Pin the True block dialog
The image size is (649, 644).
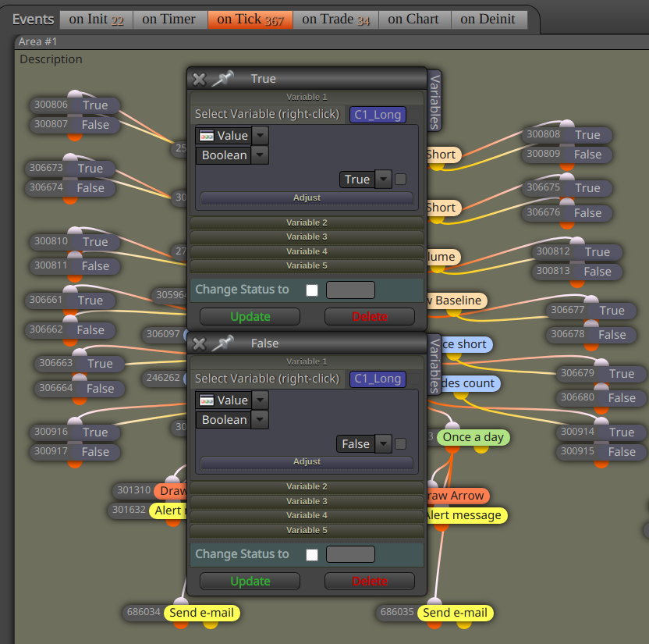coord(222,78)
